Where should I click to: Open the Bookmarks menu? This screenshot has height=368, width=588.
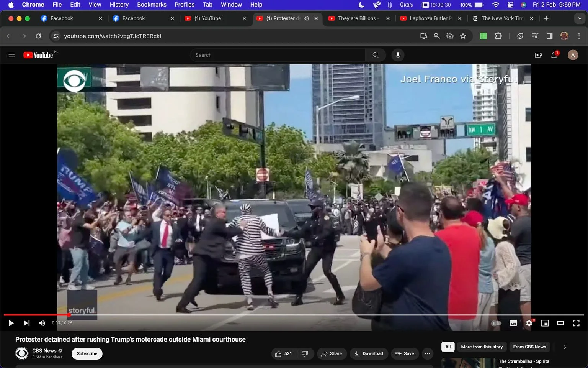pyautogui.click(x=152, y=5)
